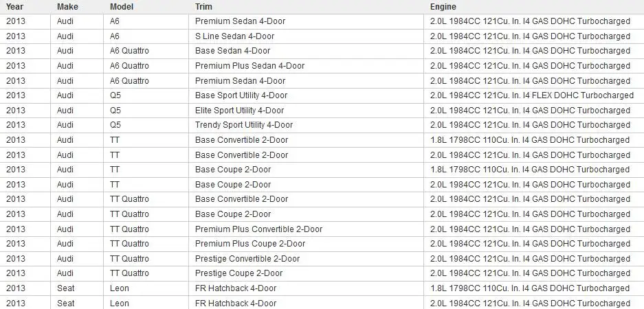Click the first Seat make cell
Screen dimensions: 644x309
[77, 288]
